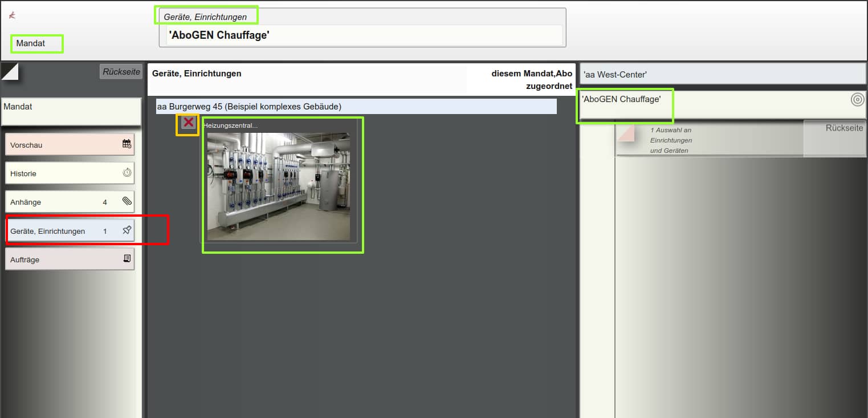Click the paperclip icon on Anhänge
The width and height of the screenshot is (868, 418).
127,201
